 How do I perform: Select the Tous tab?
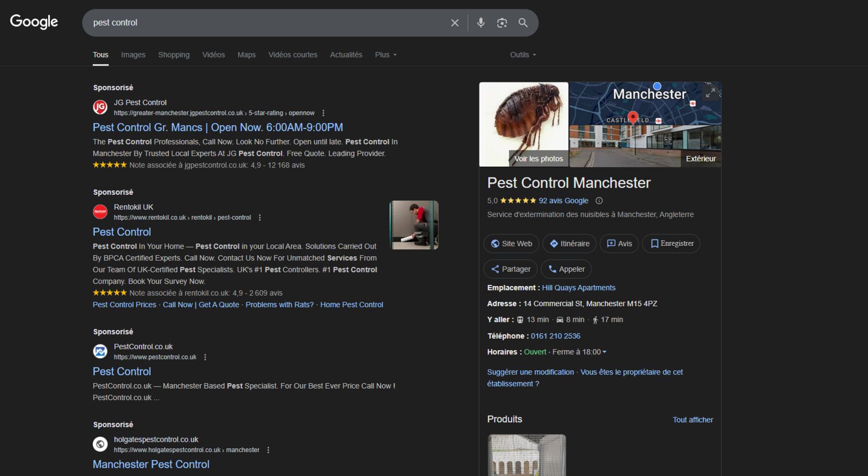point(100,55)
